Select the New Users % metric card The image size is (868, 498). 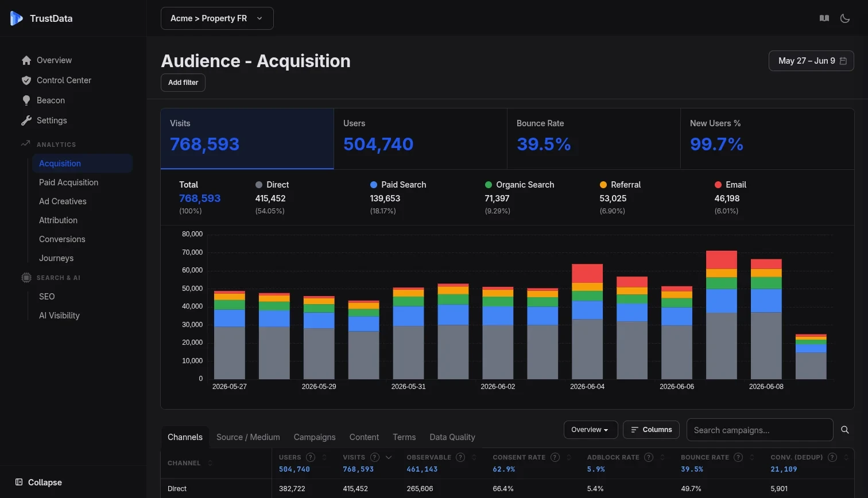768,139
